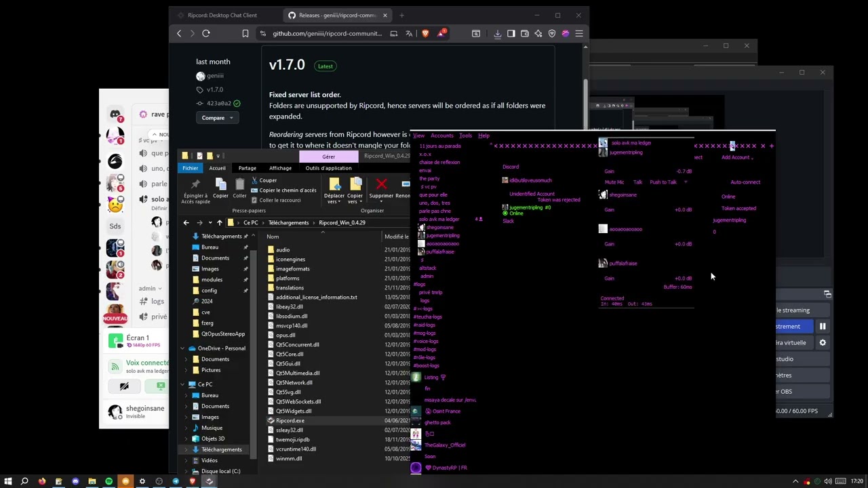
Task: Go up one folder in Explorer
Action: [x=219, y=222]
